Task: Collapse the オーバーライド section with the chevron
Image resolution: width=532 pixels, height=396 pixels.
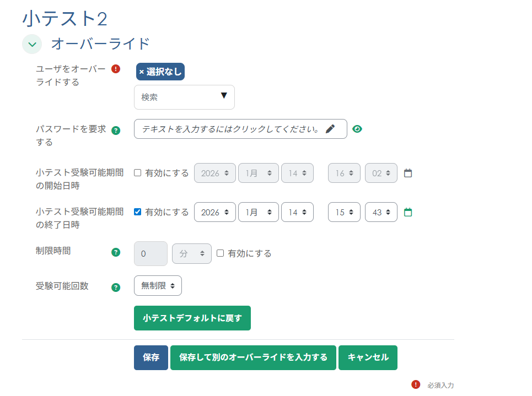Action: tap(32, 44)
